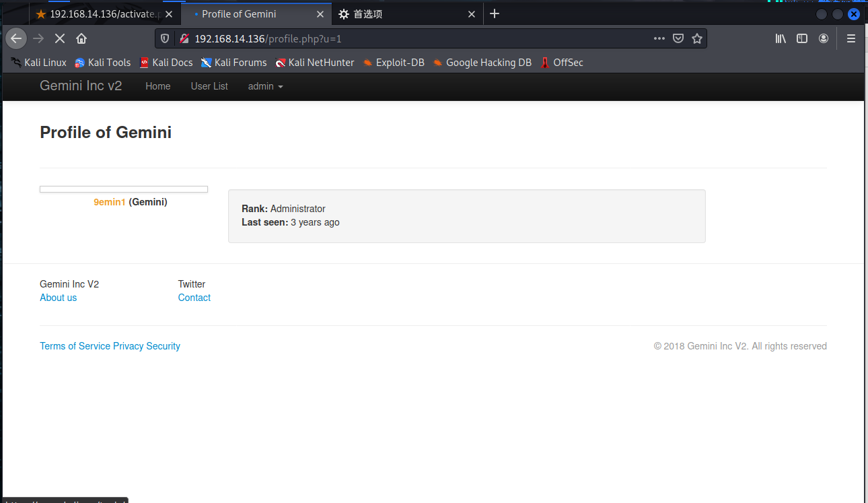Toggle the sidebar view icon
The image size is (868, 503).
pos(801,38)
